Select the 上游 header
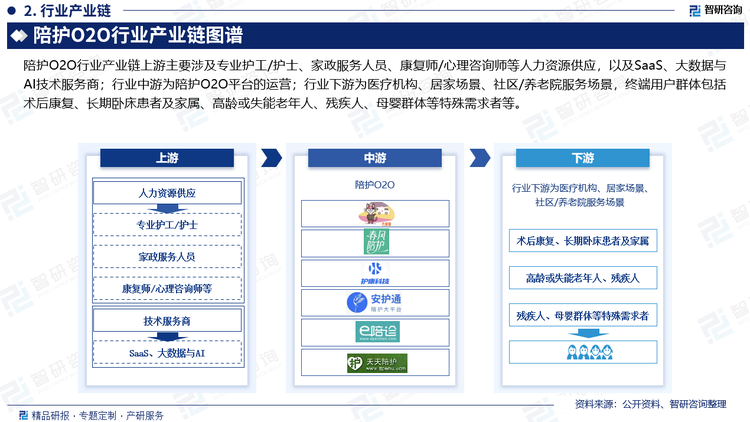The width and height of the screenshot is (750, 422). (x=167, y=158)
